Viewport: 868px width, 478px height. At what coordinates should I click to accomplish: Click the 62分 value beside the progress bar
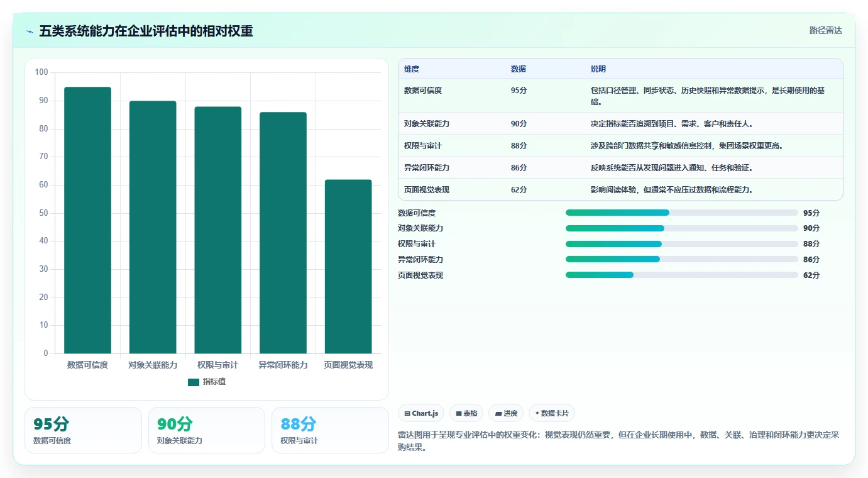811,275
